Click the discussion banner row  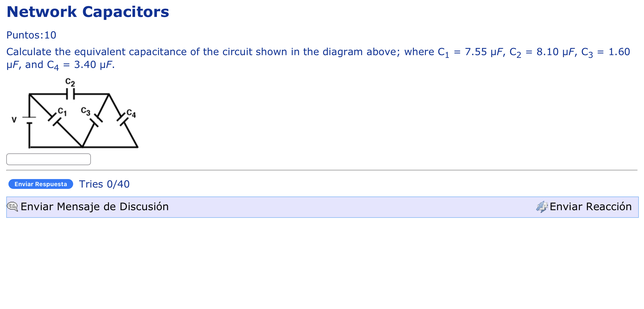coord(322,207)
